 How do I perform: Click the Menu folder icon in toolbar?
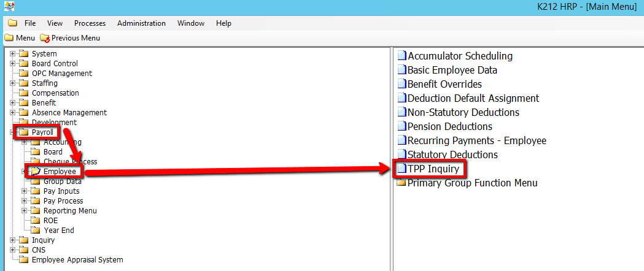[9, 38]
